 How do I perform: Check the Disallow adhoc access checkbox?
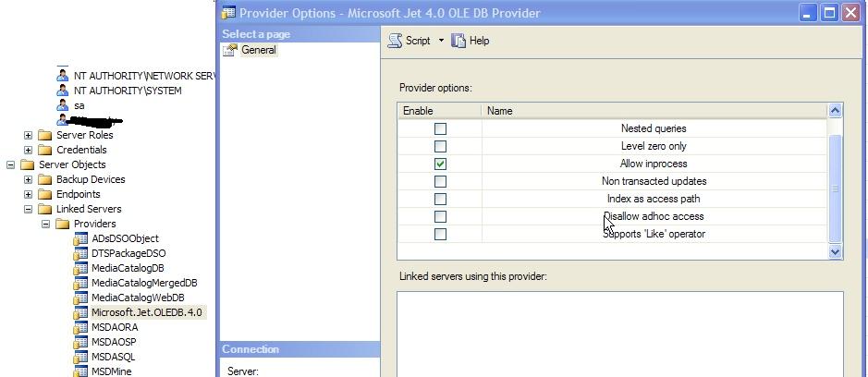(x=440, y=216)
